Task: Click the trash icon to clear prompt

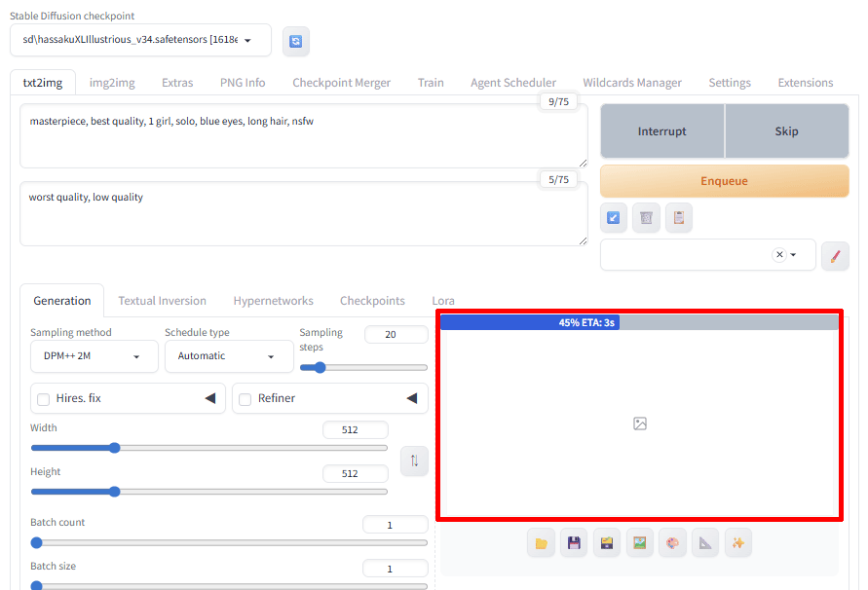Action: (646, 218)
